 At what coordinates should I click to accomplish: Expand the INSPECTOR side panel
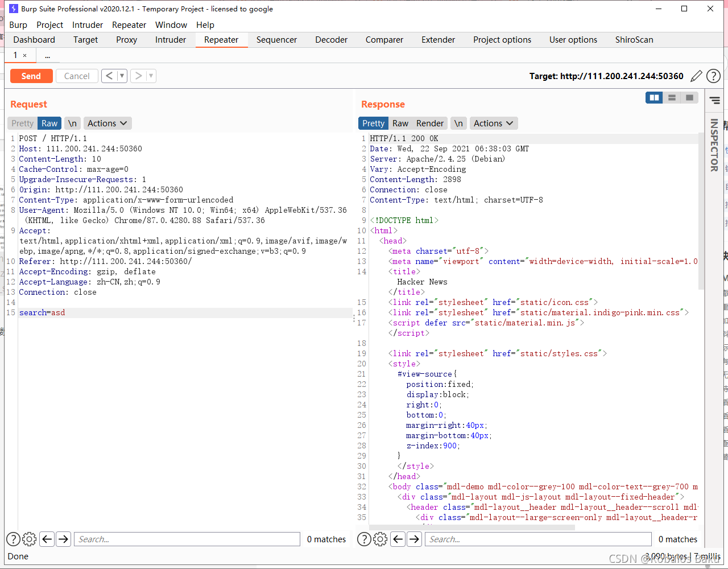tap(714, 145)
